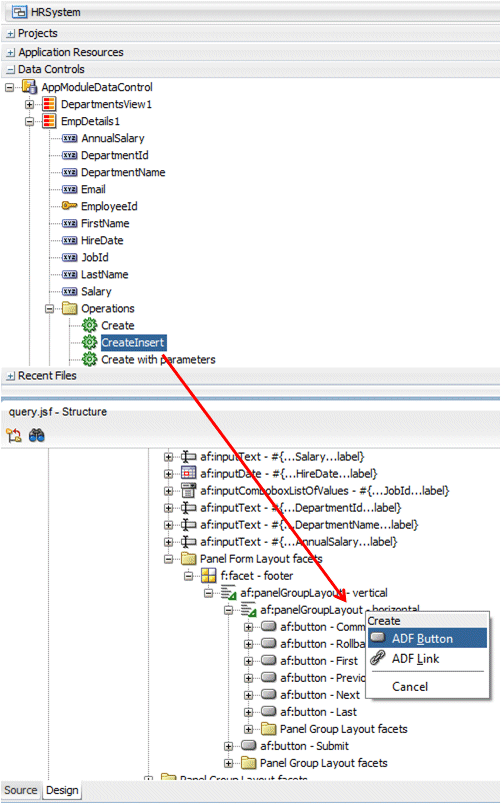Select af:inputText AnnualSalary label row
This screenshot has width=501, height=804.
pos(298,541)
